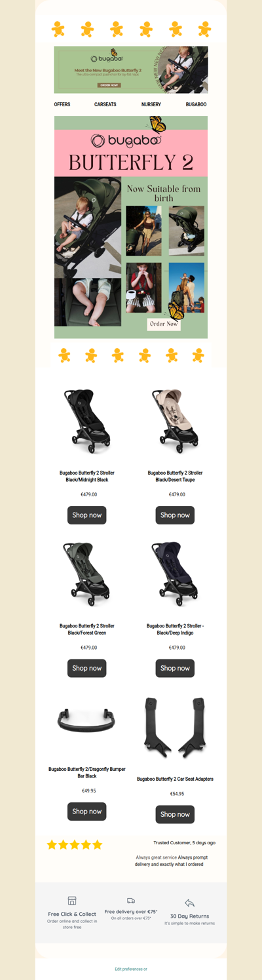The height and width of the screenshot is (980, 262).
Task: Open the OFFERS menu item
Action: click(x=62, y=104)
